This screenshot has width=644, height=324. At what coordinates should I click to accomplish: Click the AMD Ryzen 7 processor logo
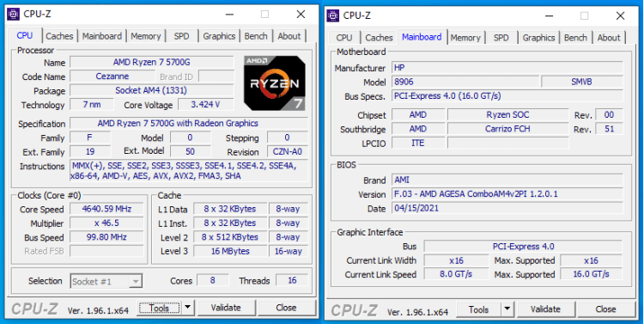[275, 83]
